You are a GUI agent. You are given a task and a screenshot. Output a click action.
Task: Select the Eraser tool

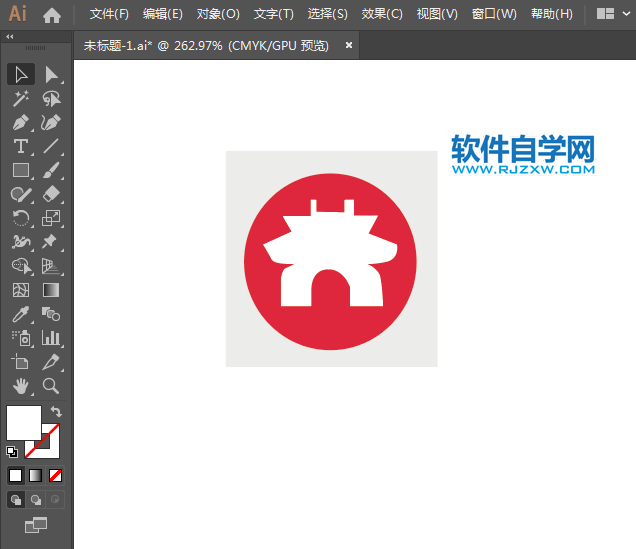[51, 194]
